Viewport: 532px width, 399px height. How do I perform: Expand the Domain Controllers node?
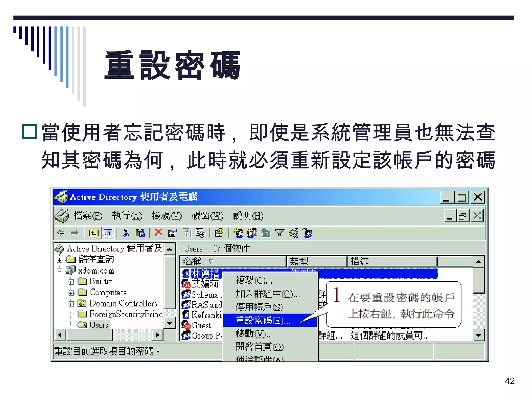click(x=71, y=304)
